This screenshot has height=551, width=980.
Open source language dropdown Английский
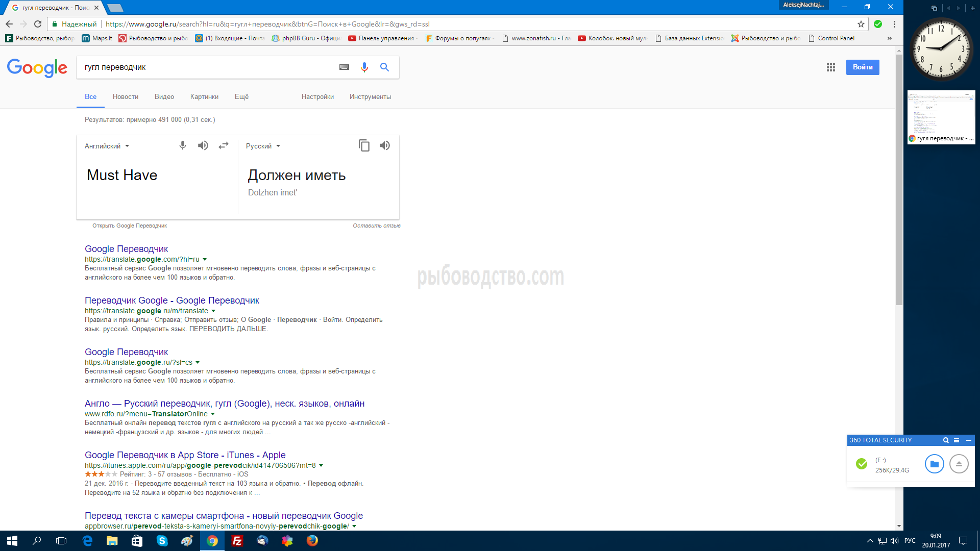click(107, 146)
